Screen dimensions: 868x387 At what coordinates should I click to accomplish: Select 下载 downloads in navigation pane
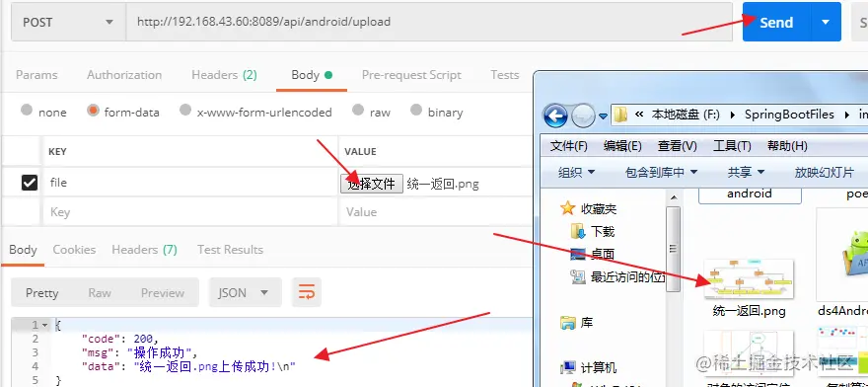pyautogui.click(x=594, y=231)
